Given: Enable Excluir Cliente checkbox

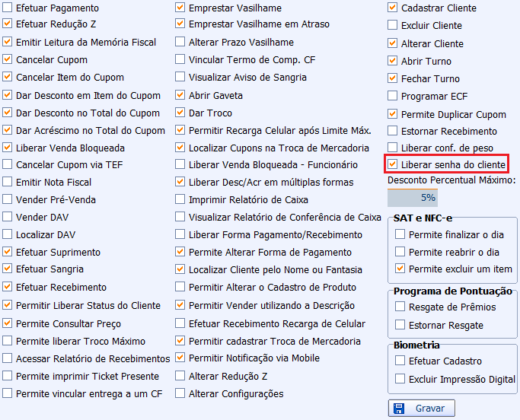Looking at the screenshot, I should click(393, 26).
